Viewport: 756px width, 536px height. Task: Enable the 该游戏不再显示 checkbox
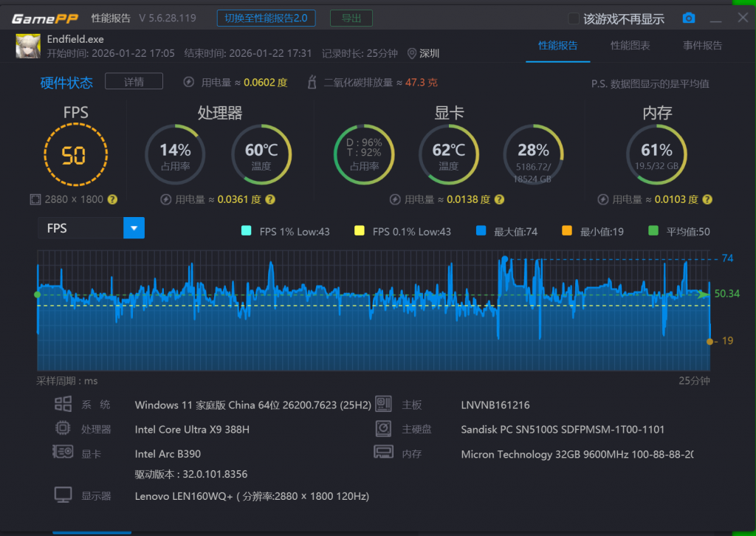574,18
